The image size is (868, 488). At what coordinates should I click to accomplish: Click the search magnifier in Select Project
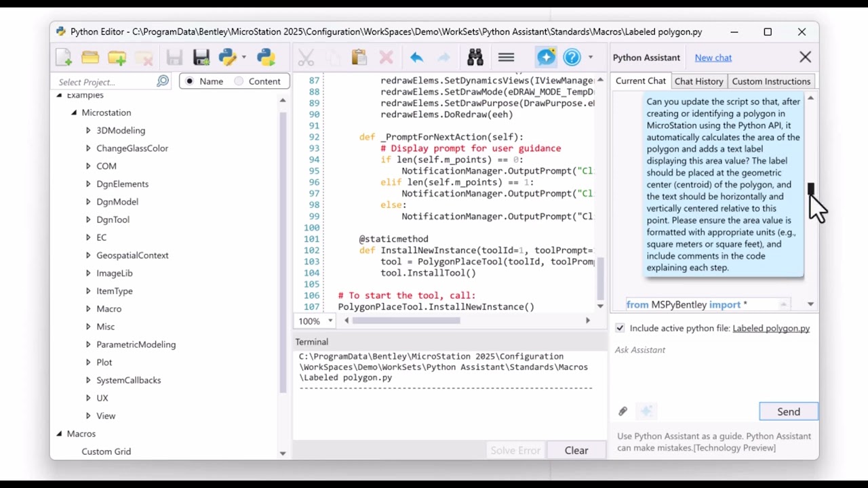point(163,81)
